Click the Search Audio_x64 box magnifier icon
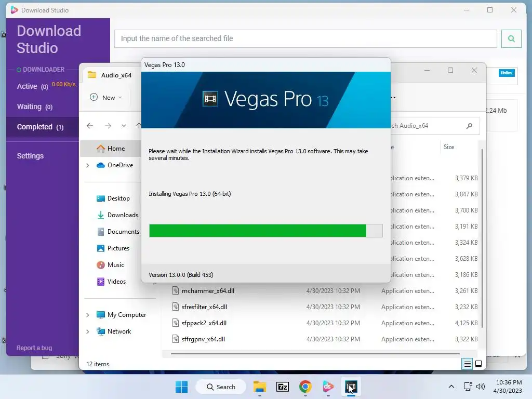 469,126
